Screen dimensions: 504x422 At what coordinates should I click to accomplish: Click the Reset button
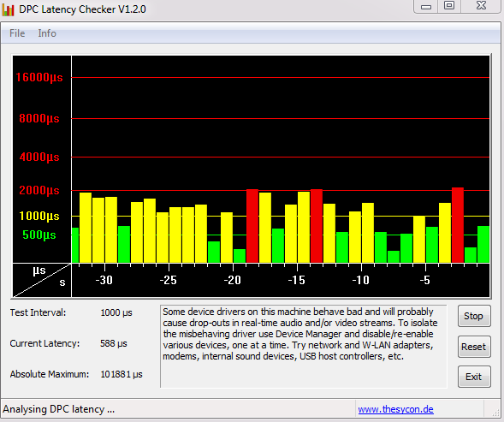(x=474, y=347)
